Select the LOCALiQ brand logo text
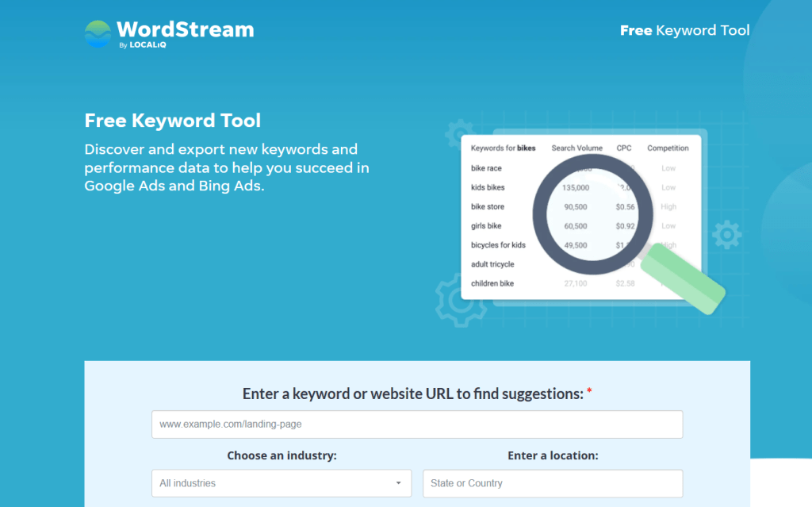 (x=147, y=45)
